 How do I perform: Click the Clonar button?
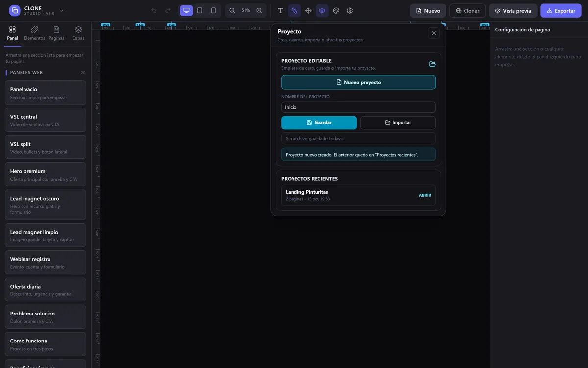[x=467, y=10]
